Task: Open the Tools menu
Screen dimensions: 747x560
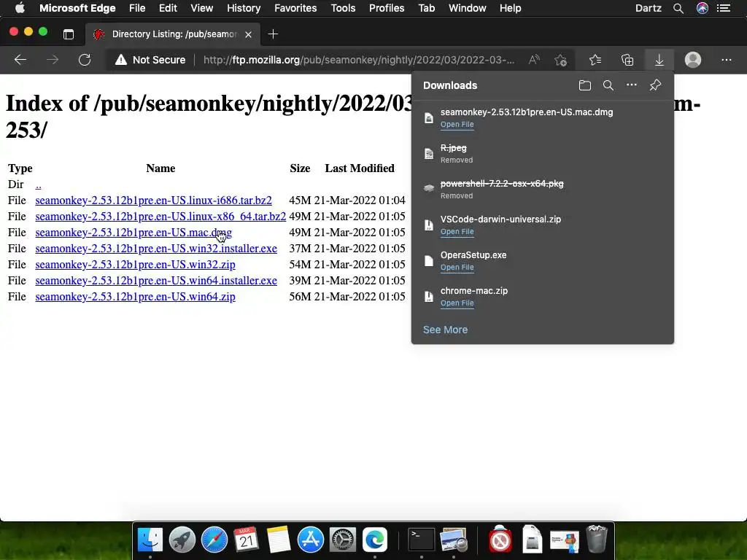Action: (343, 8)
